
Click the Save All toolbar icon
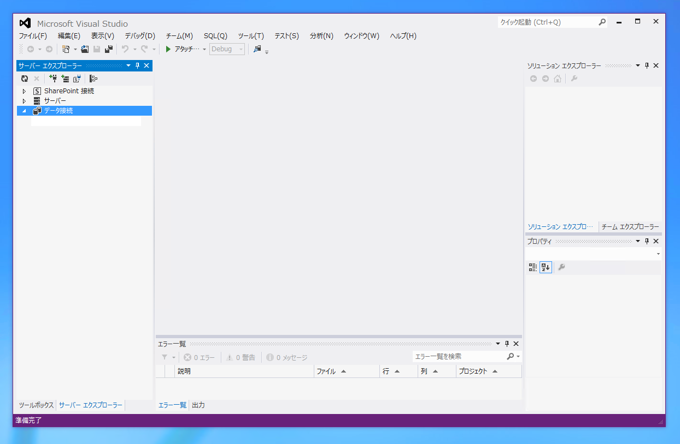(108, 49)
